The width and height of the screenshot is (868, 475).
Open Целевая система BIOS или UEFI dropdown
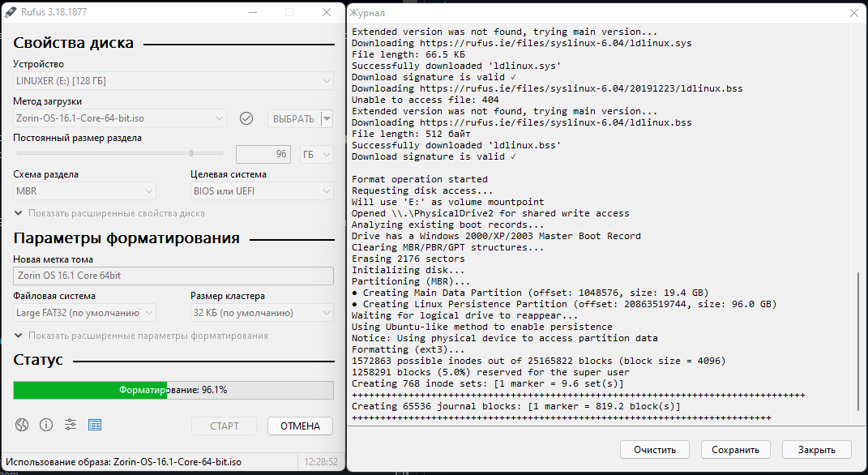coord(262,191)
